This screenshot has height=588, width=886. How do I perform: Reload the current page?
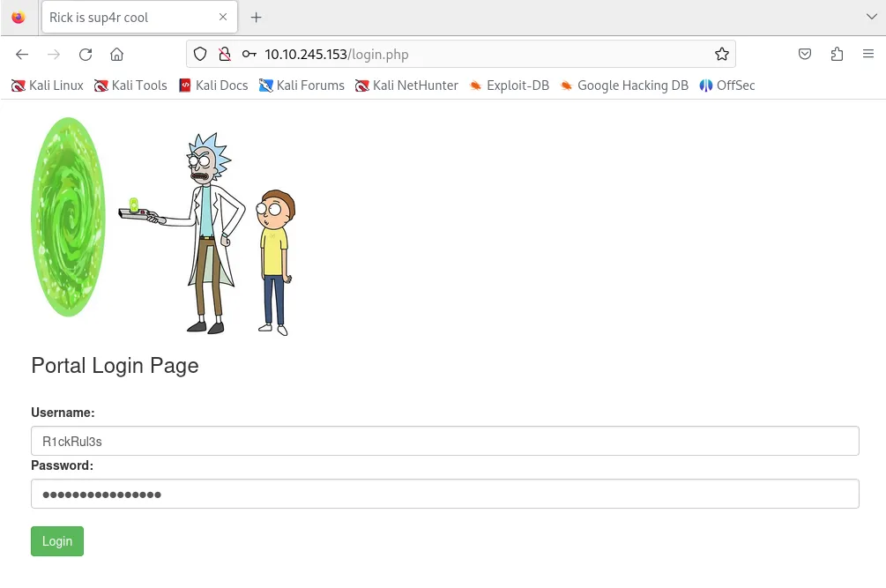tap(86, 55)
